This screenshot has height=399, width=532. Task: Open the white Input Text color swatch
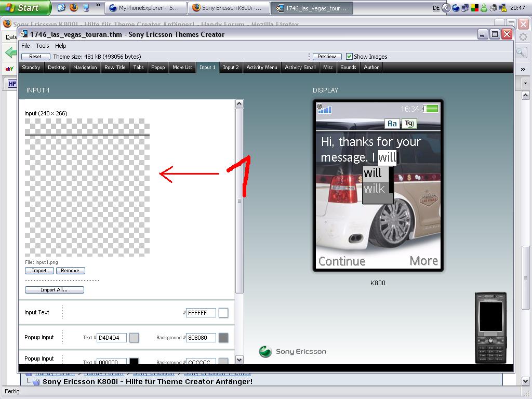tap(223, 312)
